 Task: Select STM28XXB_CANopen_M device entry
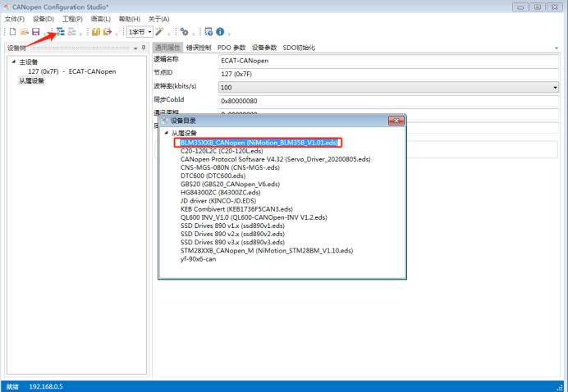(x=267, y=251)
